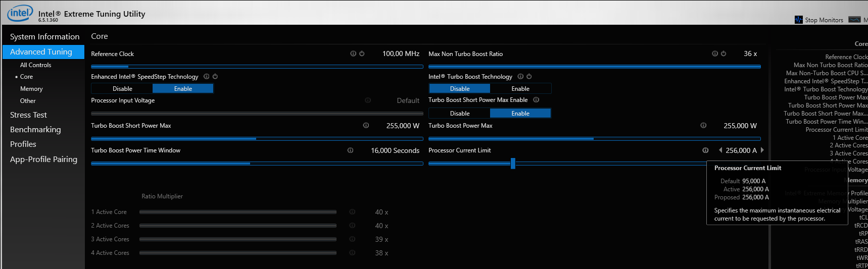Select All Controls under Advanced Tuning
This screenshot has height=269, width=868.
(x=35, y=65)
